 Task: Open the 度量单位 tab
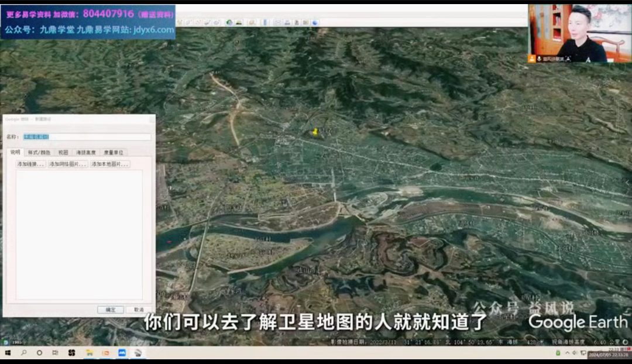click(x=113, y=152)
